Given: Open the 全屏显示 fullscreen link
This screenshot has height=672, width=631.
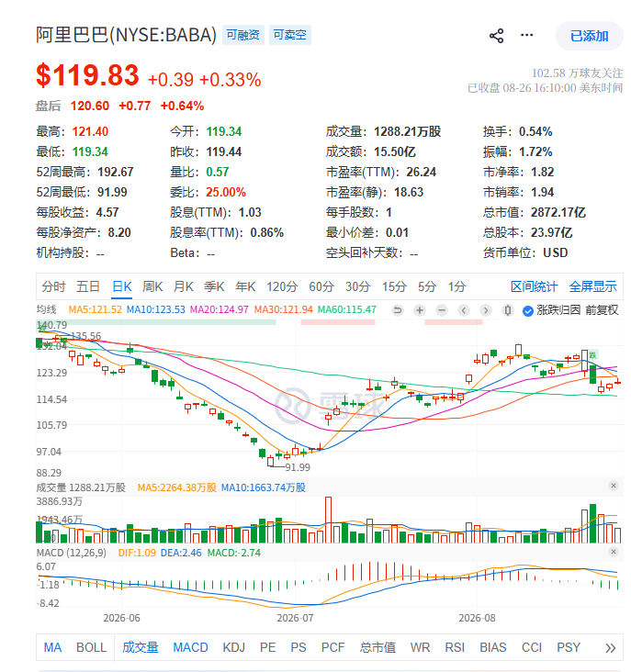Looking at the screenshot, I should pos(592,286).
